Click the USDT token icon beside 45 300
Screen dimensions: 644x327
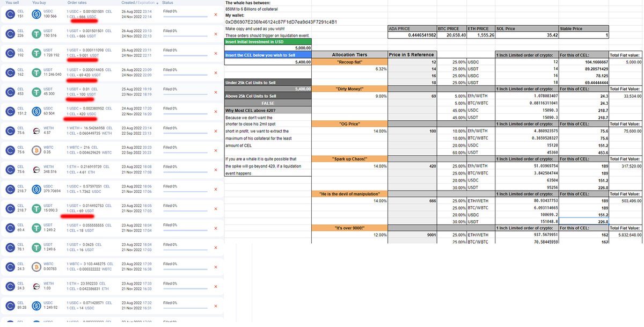coord(36,92)
